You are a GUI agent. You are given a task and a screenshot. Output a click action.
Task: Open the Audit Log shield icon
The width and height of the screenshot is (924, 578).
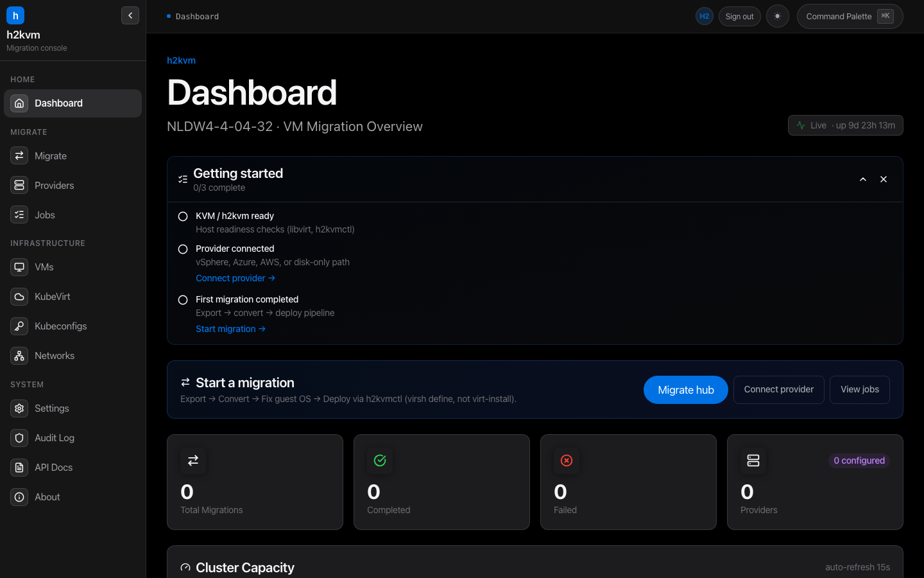(19, 438)
